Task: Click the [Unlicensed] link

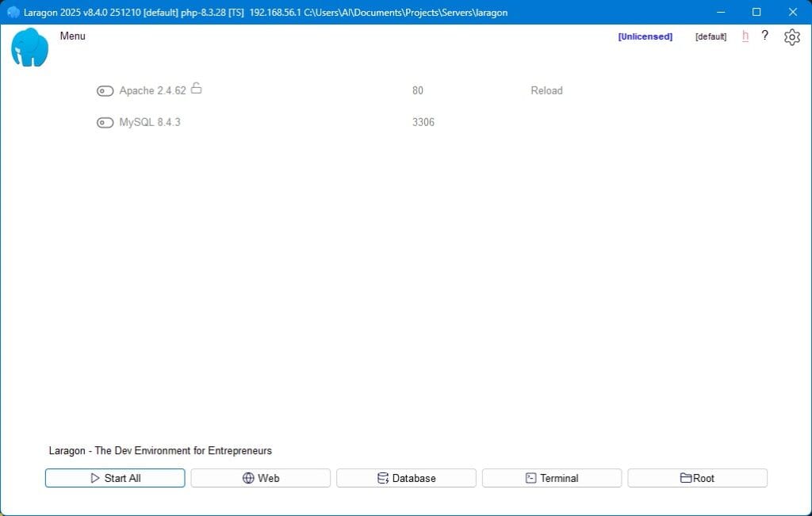Action: 645,37
